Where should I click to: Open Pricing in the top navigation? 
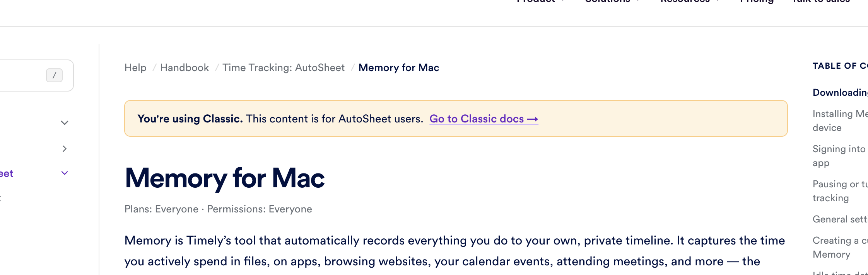pos(757,2)
